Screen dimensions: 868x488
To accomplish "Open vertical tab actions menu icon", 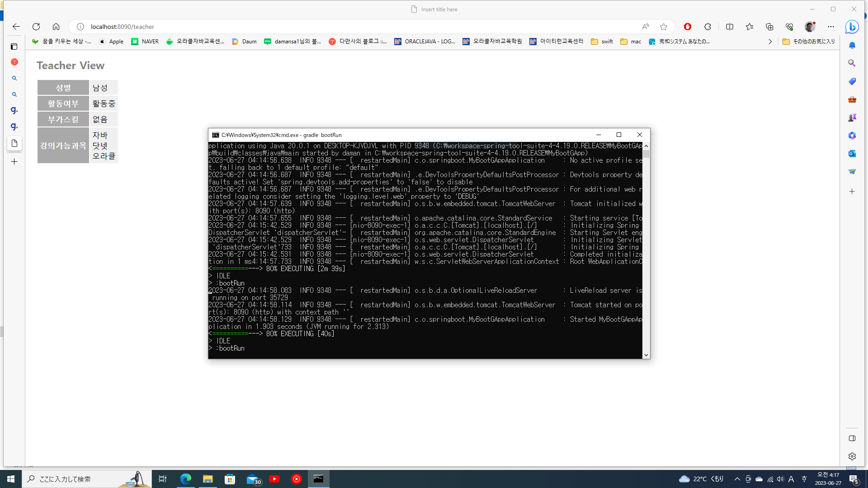I will [14, 47].
